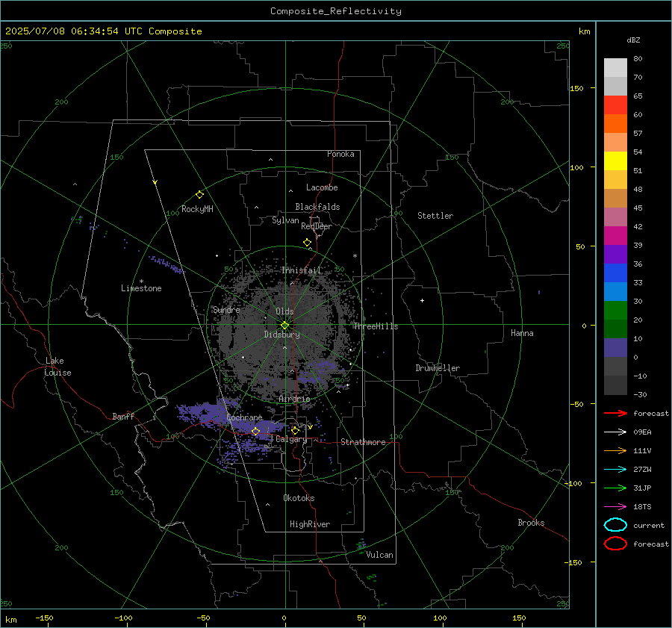Click the Lake Louise label
Image resolution: width=672 pixels, height=628 pixels.
(x=57, y=367)
